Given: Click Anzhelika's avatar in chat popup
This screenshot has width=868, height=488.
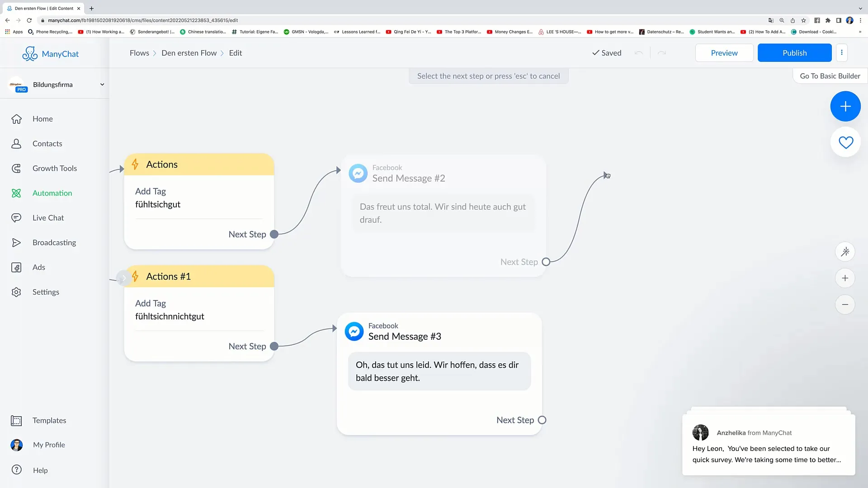Looking at the screenshot, I should click(x=700, y=432).
